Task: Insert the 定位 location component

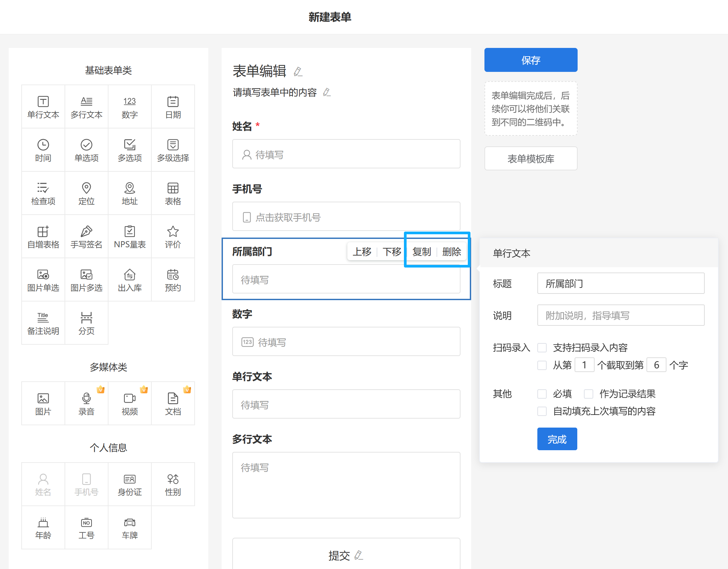Action: click(86, 193)
